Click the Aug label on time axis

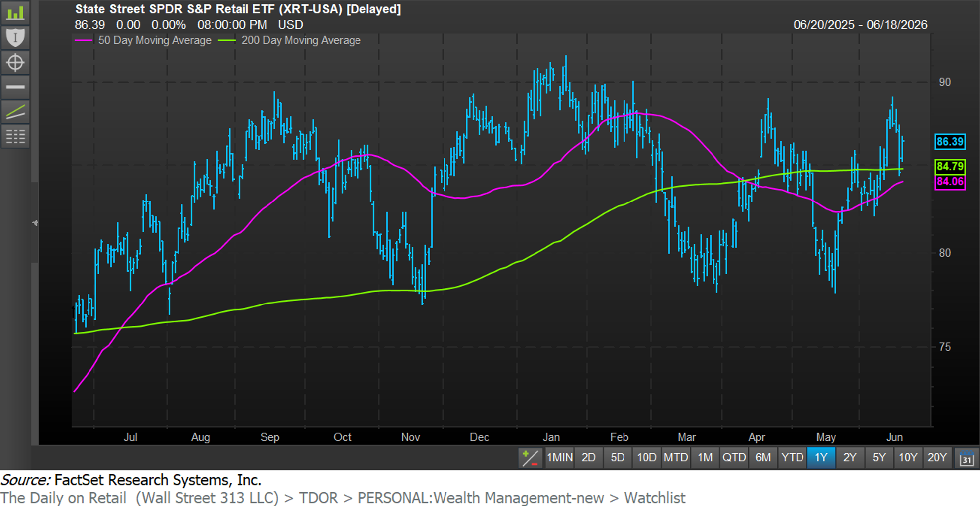[201, 437]
